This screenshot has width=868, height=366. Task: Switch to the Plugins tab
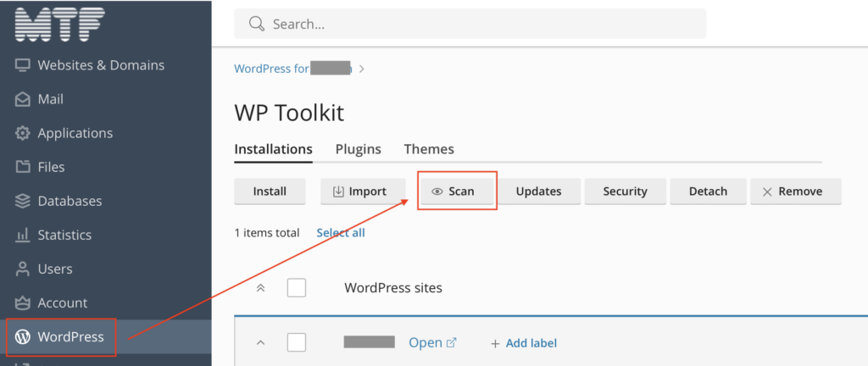[358, 149]
